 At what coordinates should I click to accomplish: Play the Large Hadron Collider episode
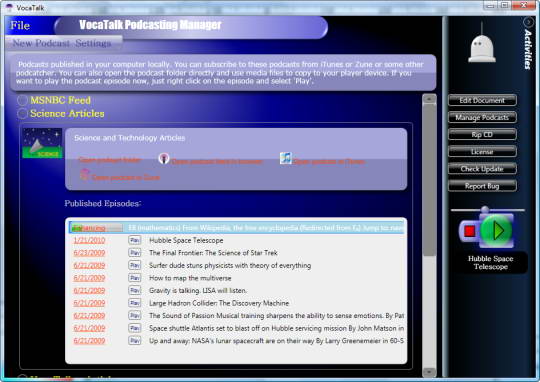tap(135, 303)
